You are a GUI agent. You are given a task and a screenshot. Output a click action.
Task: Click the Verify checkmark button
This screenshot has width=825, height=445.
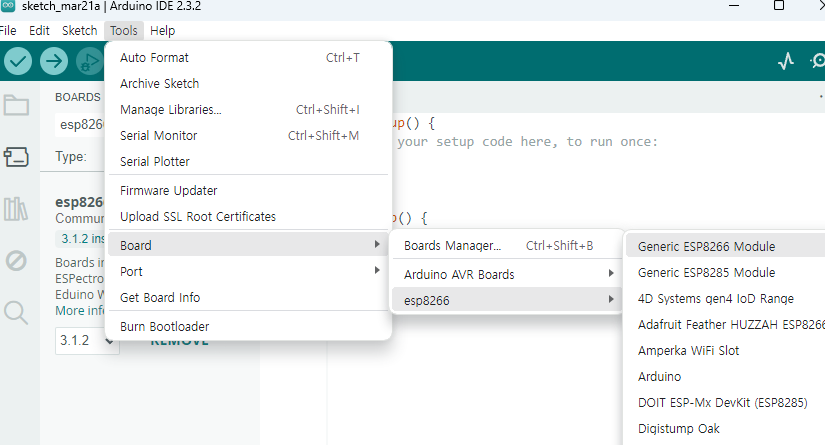click(18, 61)
